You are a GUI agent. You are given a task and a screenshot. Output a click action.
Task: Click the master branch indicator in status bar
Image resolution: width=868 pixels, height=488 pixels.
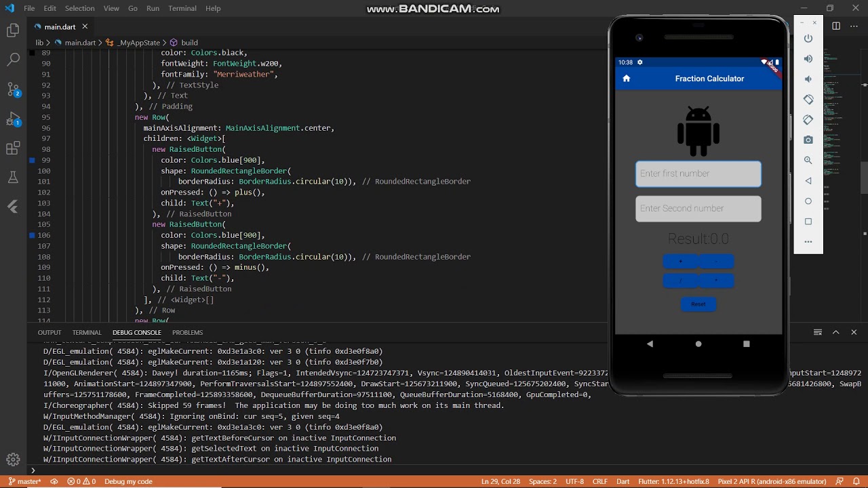point(24,482)
